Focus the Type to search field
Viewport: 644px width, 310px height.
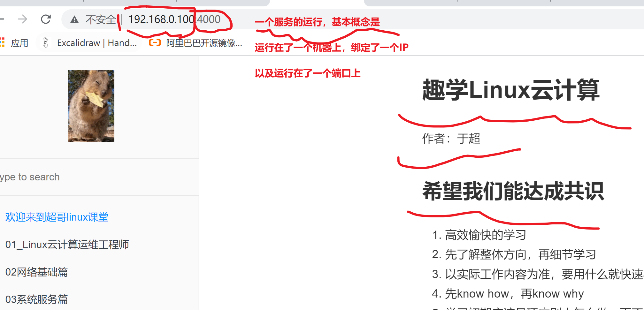(99, 177)
